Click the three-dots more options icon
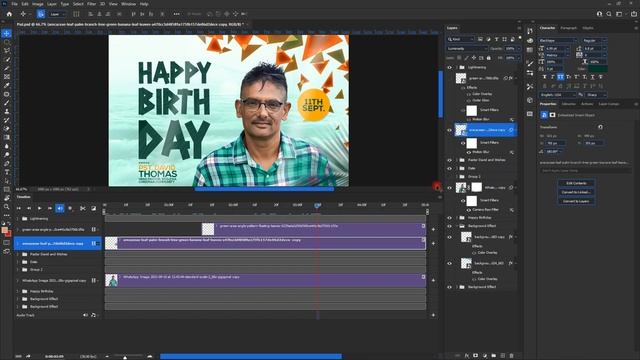The width and height of the screenshot is (640, 360). [176, 14]
